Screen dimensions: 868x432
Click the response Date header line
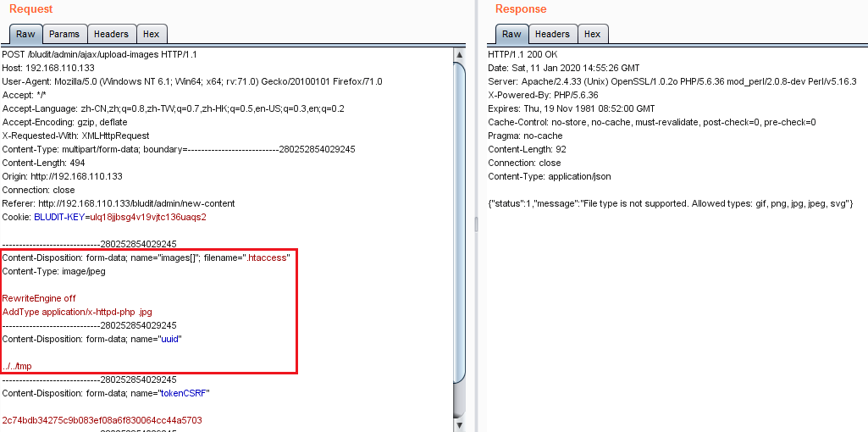(564, 68)
